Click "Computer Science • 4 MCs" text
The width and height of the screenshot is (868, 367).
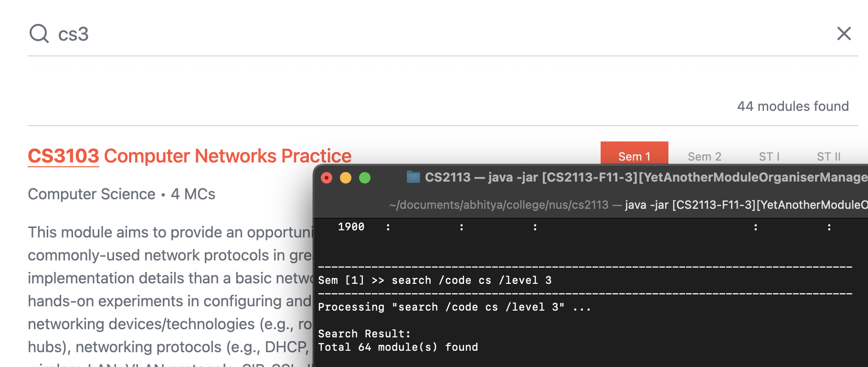pyautogui.click(x=121, y=194)
